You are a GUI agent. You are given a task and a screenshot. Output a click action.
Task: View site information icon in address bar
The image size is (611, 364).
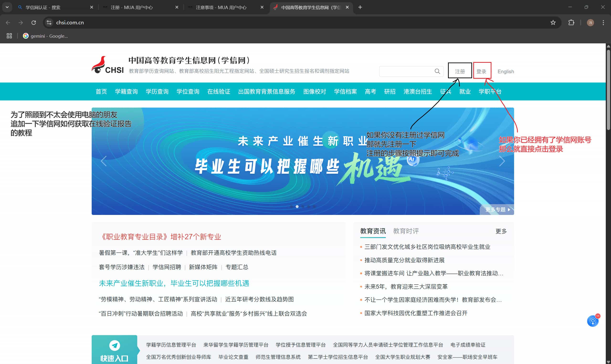tap(49, 23)
